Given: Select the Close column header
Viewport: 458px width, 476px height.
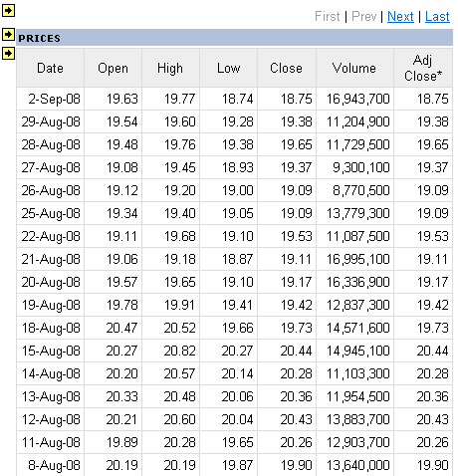Looking at the screenshot, I should click(287, 68).
